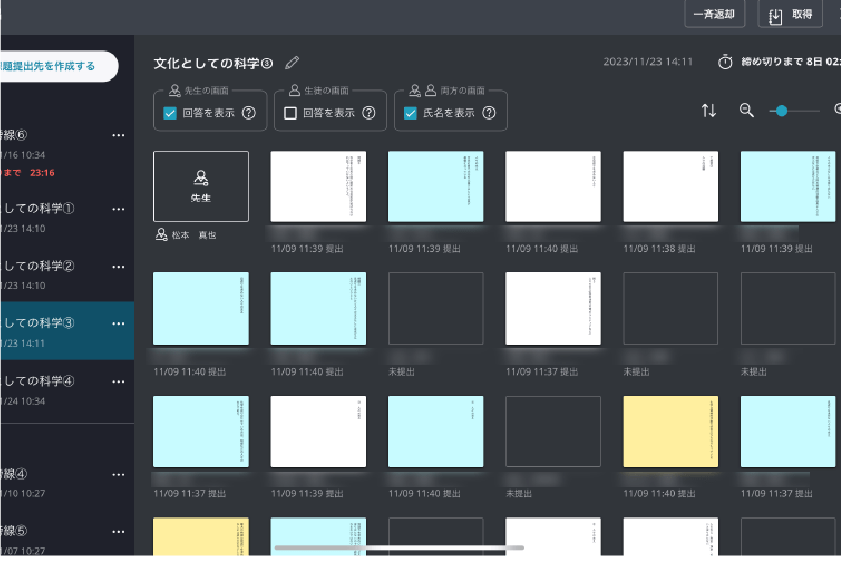
Task: Select the しての科学④ assignment in the sidebar
Action: click(67, 390)
